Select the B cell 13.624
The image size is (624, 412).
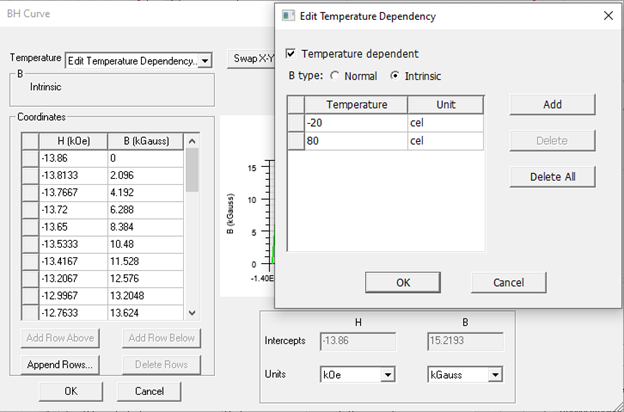point(145,312)
